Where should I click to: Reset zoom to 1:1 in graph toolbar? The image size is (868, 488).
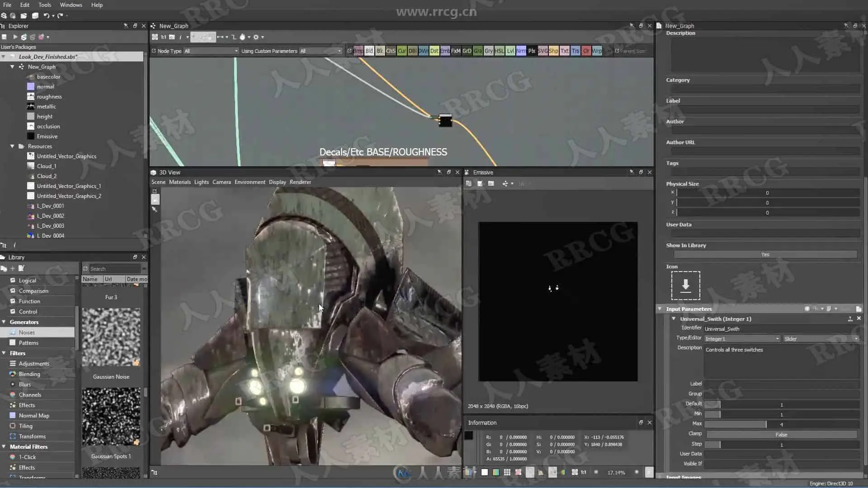pos(163,37)
